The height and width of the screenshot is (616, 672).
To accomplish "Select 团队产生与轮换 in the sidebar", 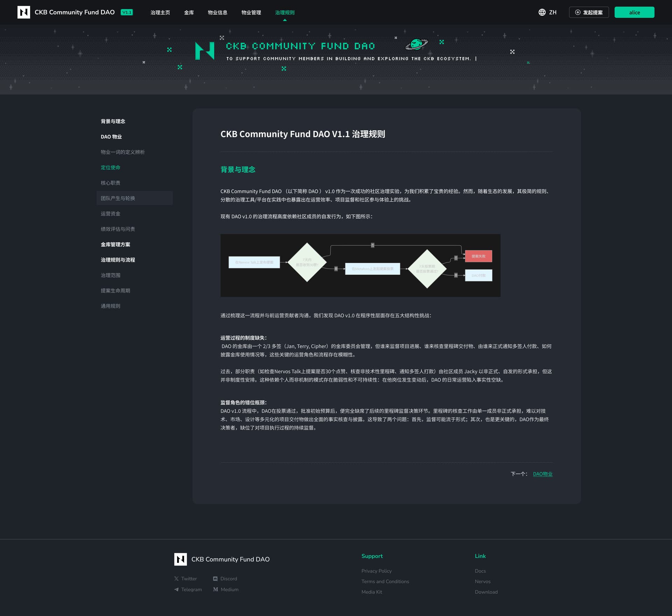I will click(x=118, y=198).
